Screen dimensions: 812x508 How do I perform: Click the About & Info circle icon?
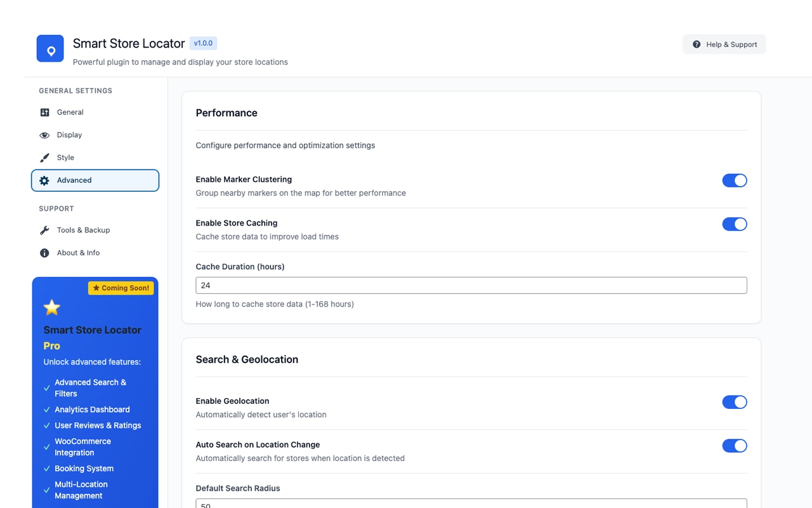[44, 253]
